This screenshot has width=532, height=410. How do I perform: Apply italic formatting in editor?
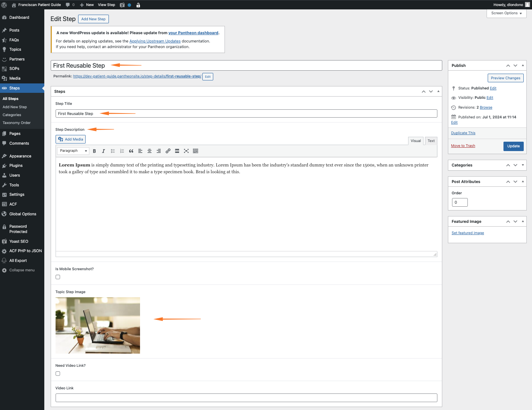point(103,151)
